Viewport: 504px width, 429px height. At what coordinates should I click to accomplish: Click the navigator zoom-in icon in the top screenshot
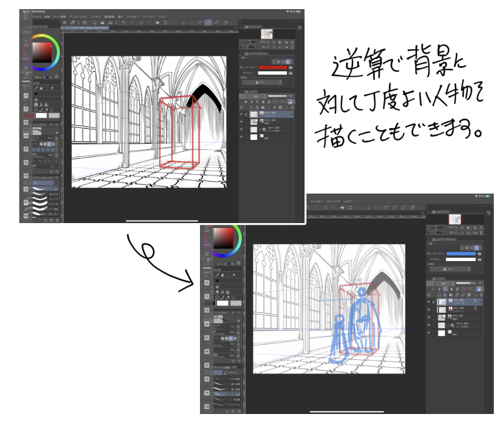point(274,42)
